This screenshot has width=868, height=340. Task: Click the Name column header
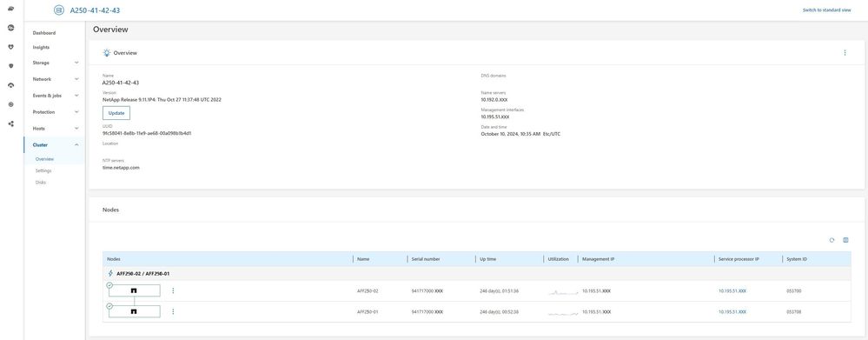[x=363, y=259]
